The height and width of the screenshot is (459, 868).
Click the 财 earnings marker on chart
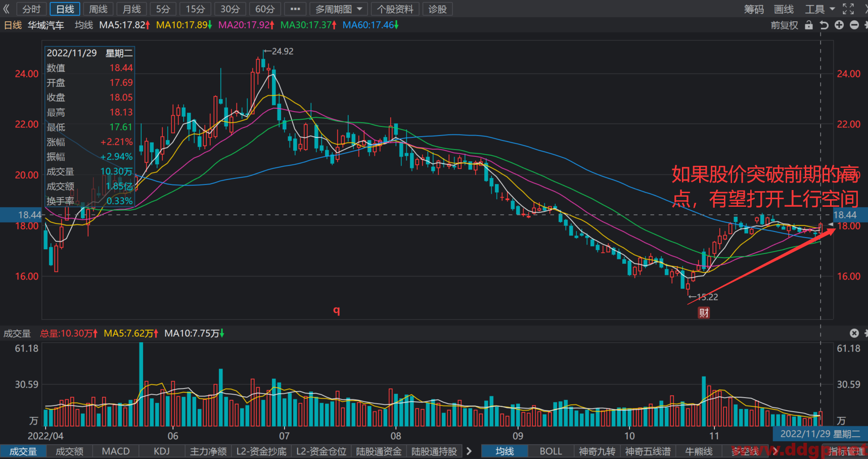(704, 313)
